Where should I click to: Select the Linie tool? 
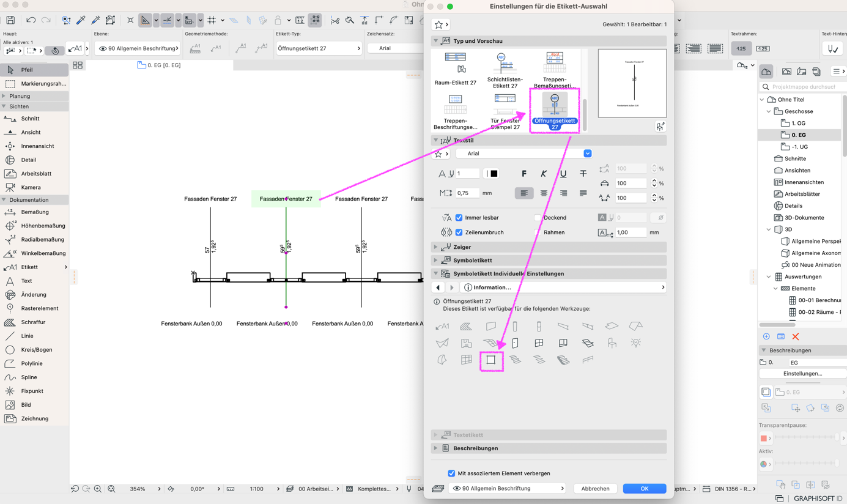click(x=34, y=336)
